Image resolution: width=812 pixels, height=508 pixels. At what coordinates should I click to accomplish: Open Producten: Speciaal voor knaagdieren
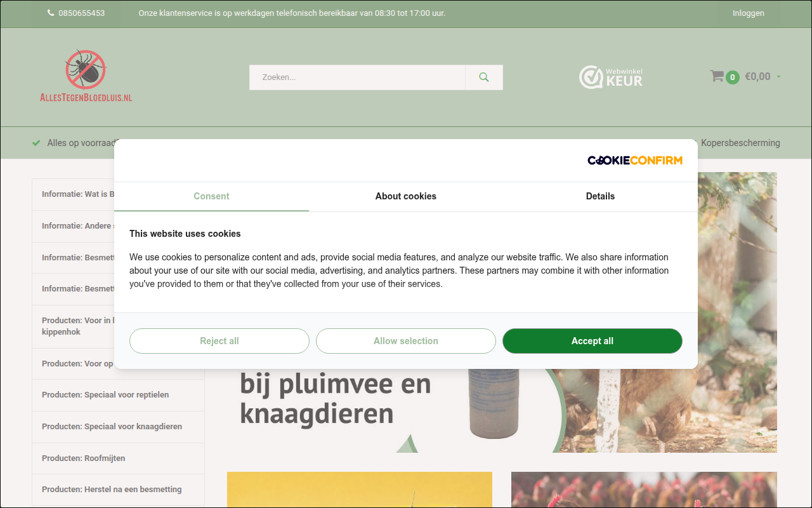pyautogui.click(x=118, y=427)
